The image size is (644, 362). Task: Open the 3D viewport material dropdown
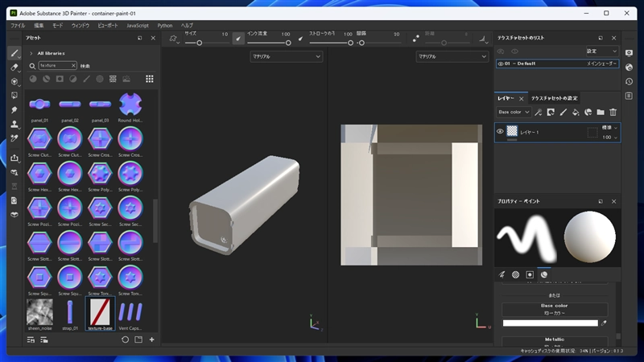click(286, 56)
